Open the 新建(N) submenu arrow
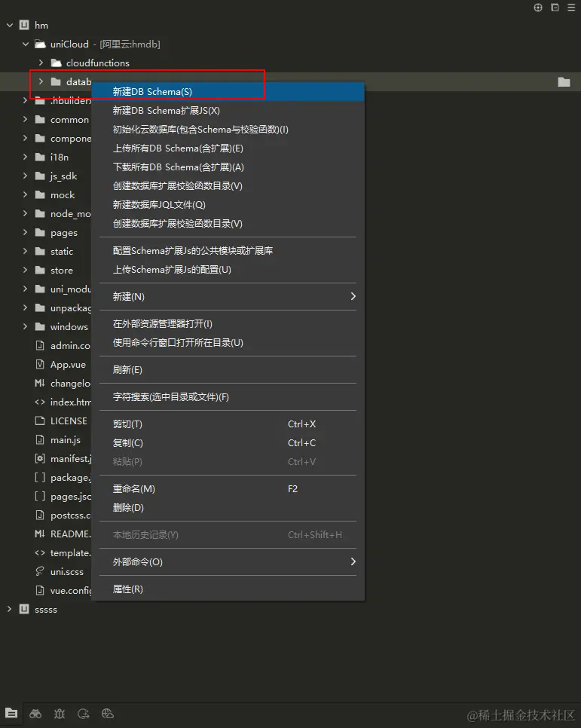Image resolution: width=581 pixels, height=728 pixels. pos(353,296)
